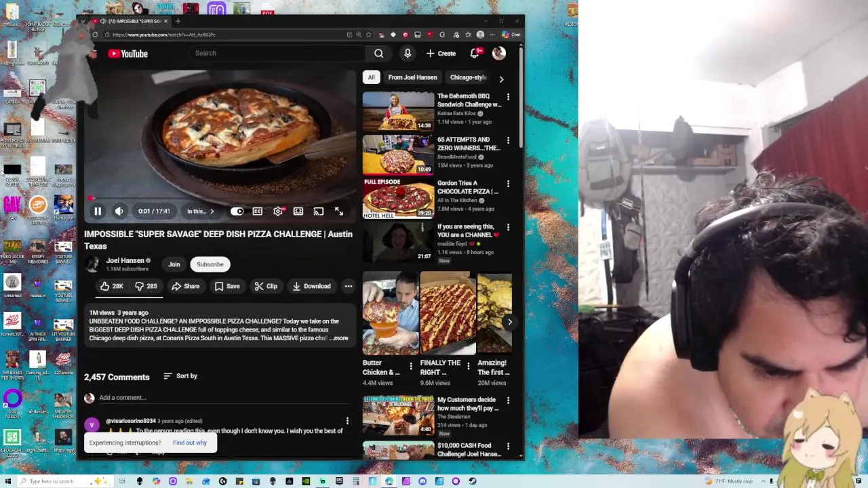Select the 'Chicago-style' filter chip
The height and width of the screenshot is (488, 868).
click(x=468, y=77)
